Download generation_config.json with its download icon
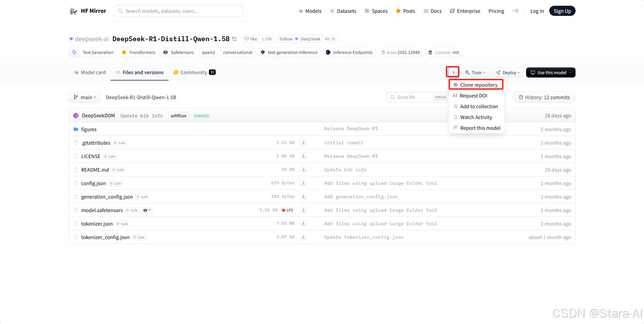The width and height of the screenshot is (644, 324). pyautogui.click(x=303, y=197)
